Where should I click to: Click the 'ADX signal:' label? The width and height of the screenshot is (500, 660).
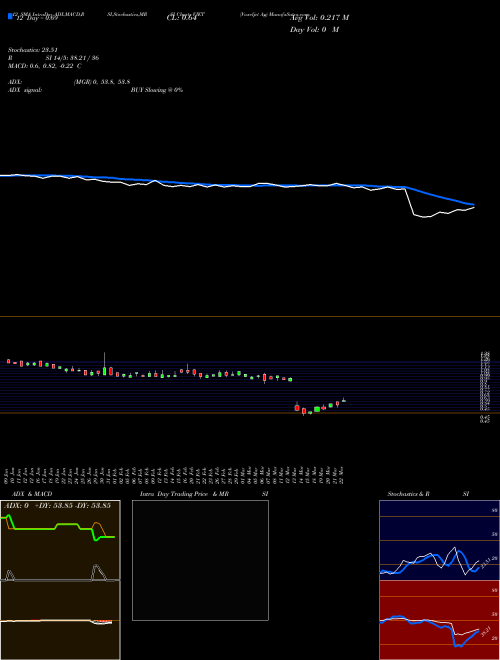(x=25, y=90)
